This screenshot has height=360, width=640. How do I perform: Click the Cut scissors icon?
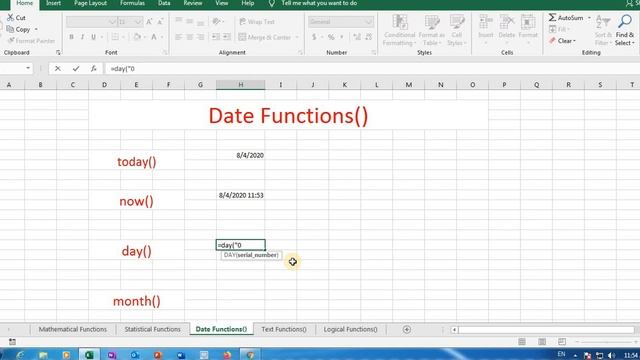tap(11, 18)
